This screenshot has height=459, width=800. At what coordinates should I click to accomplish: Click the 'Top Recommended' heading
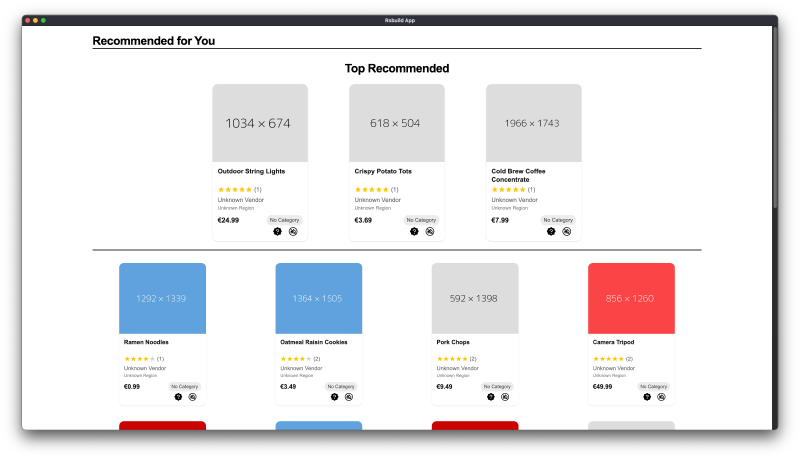pos(397,68)
